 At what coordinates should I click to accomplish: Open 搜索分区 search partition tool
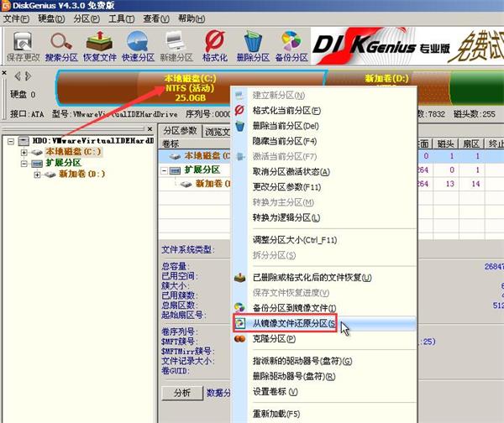(61, 46)
